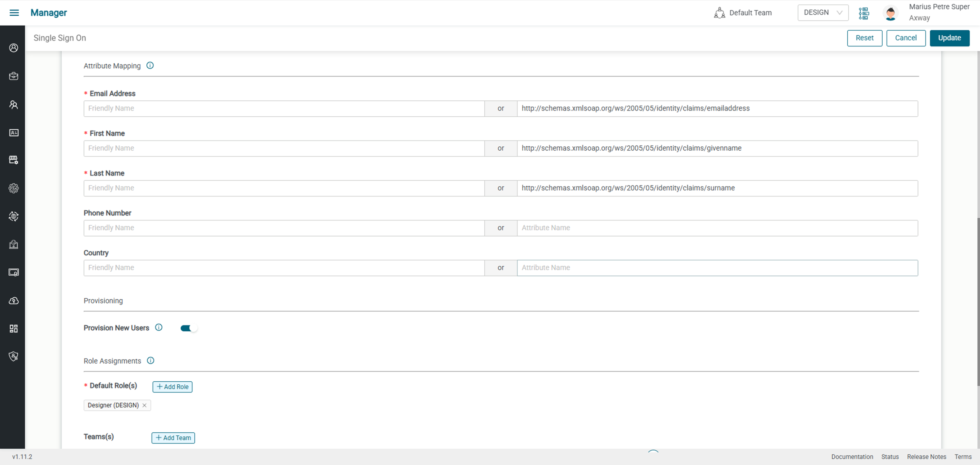The height and width of the screenshot is (465, 980).
Task: Click the Add Role button
Action: [x=172, y=387]
